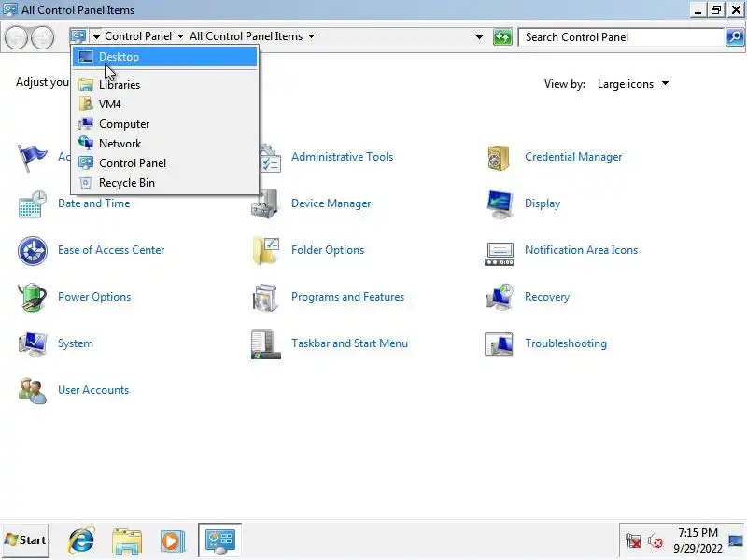Click the Recovery icon
Viewport: 747px width, 560px height.
pyautogui.click(x=499, y=297)
